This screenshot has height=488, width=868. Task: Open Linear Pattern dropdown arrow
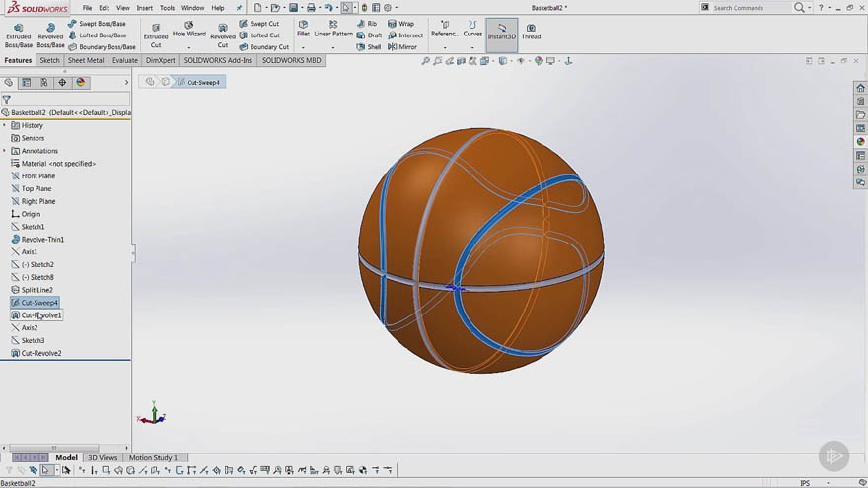(333, 47)
